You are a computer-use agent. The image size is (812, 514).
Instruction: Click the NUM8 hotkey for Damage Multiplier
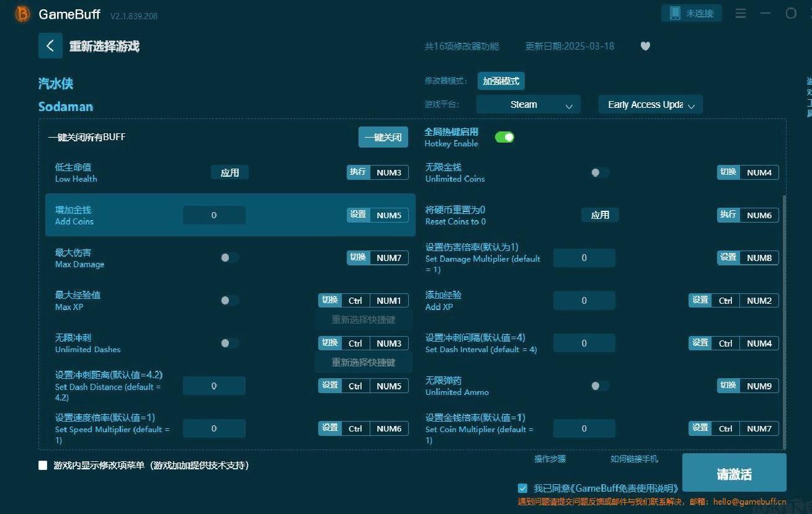point(759,258)
